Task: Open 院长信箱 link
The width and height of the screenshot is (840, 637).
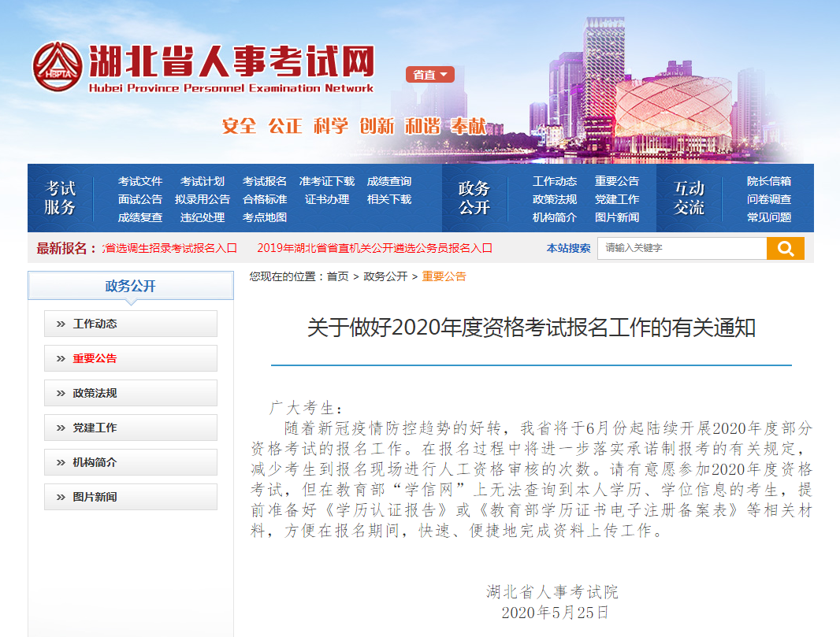Action: pyautogui.click(x=769, y=181)
